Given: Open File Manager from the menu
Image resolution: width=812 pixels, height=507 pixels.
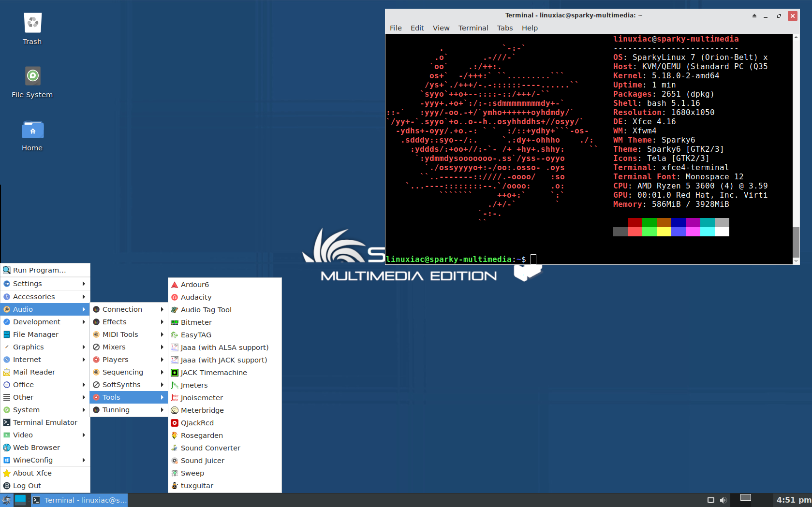Looking at the screenshot, I should pyautogui.click(x=45, y=334).
